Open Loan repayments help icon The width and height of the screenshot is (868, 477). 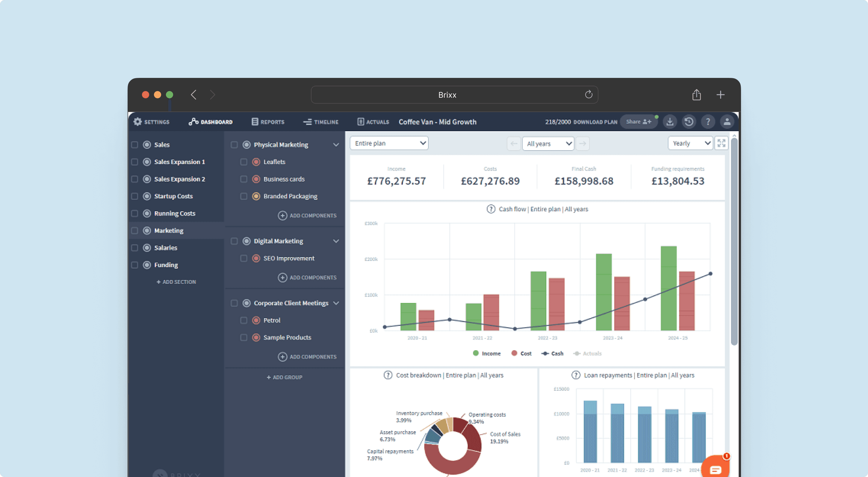coord(576,375)
